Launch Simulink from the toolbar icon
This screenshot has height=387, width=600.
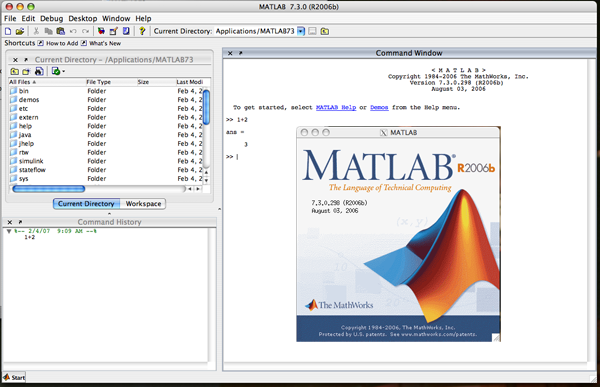pos(101,31)
